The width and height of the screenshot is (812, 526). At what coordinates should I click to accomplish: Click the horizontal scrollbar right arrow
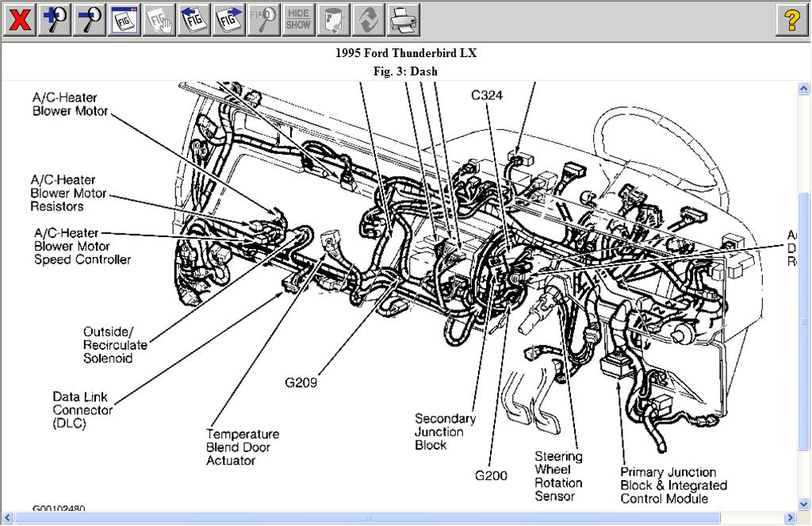click(x=791, y=517)
